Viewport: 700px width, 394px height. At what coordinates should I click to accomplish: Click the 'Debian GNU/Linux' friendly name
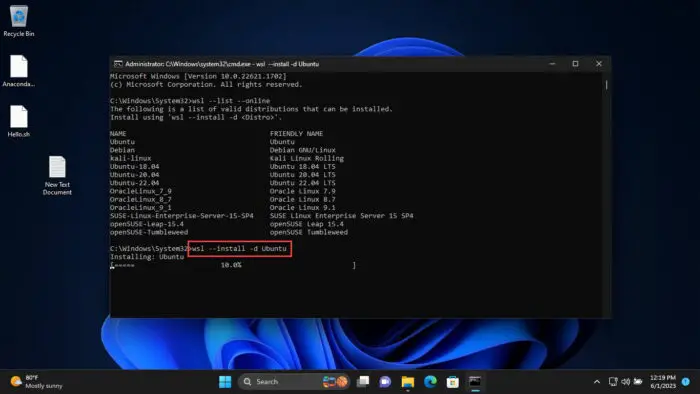click(302, 150)
